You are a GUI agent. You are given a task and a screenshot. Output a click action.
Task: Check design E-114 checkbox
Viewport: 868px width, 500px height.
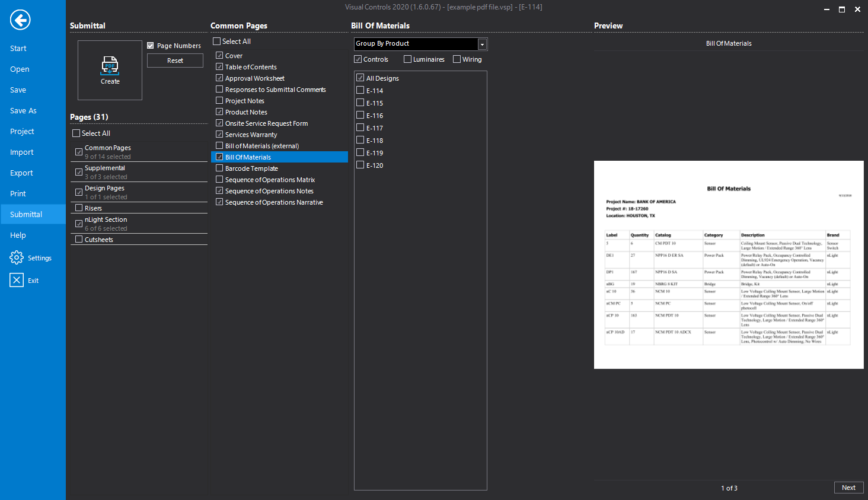coord(360,90)
